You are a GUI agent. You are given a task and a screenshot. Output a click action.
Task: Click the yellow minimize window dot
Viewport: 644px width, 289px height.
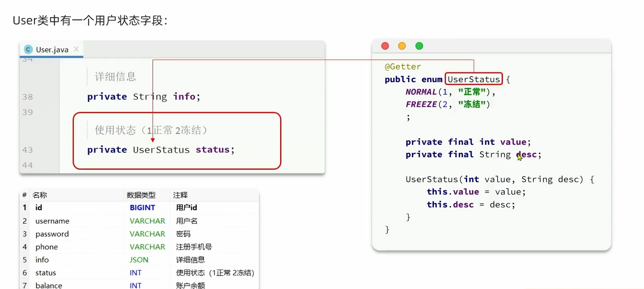(x=402, y=46)
